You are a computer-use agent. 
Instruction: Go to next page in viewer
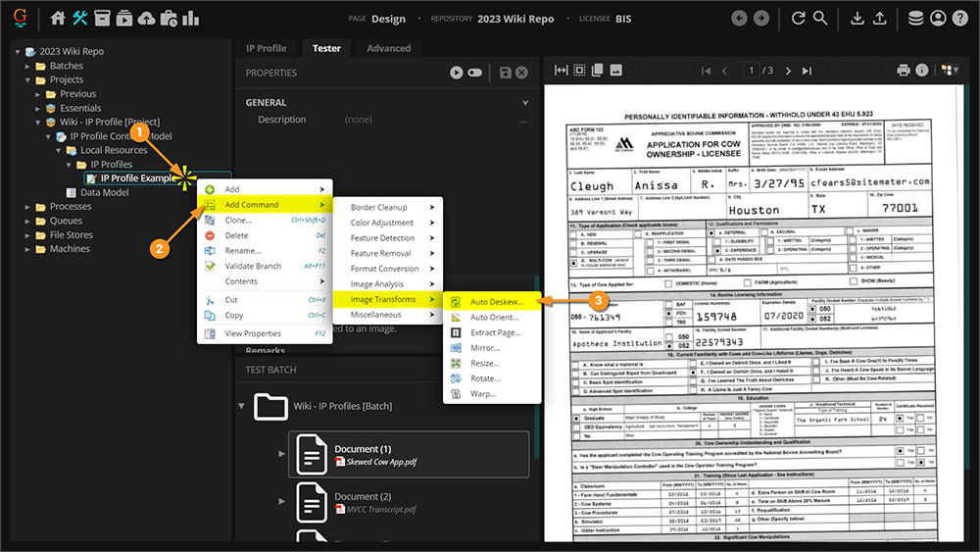tap(786, 71)
